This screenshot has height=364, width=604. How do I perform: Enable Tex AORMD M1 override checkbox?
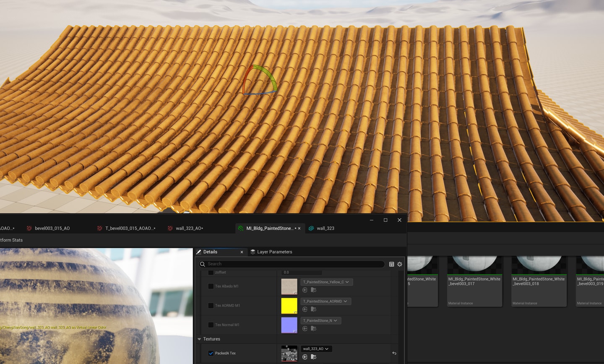tap(211, 306)
